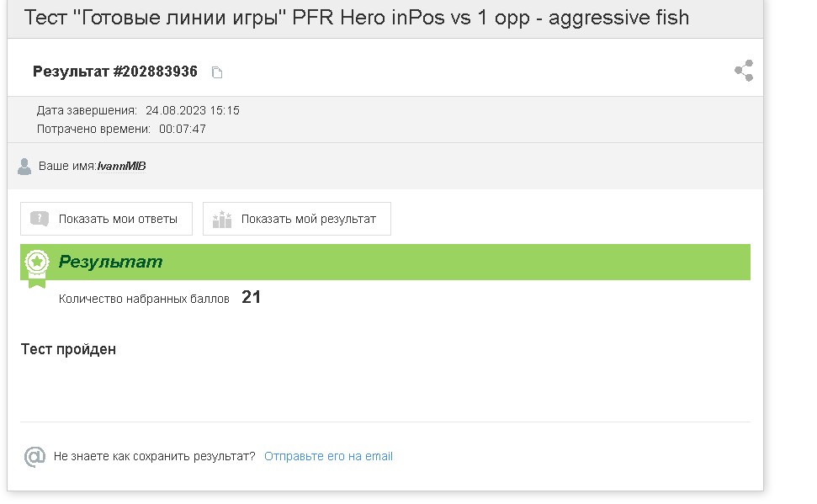Open Показать мой результат button
The height and width of the screenshot is (504, 817).
tap(297, 219)
